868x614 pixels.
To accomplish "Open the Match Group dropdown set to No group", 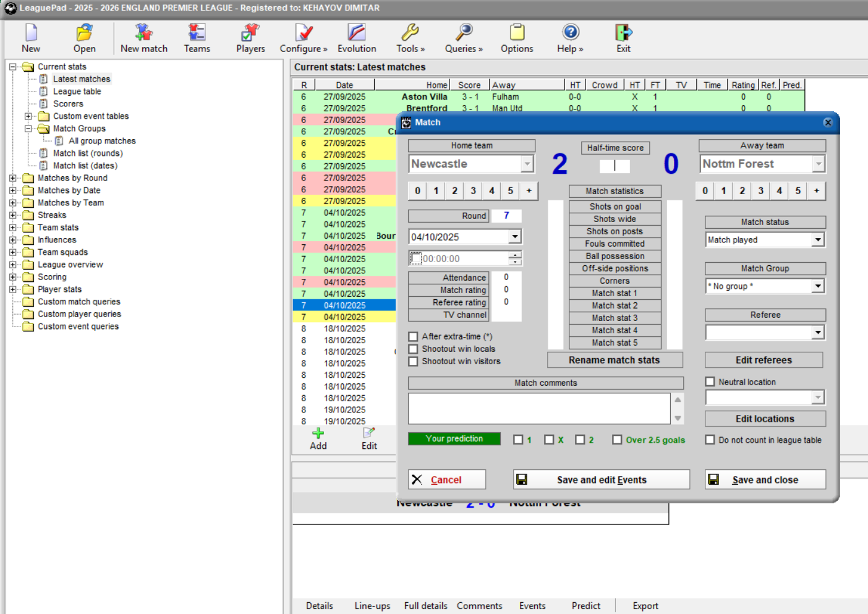I will click(x=817, y=286).
